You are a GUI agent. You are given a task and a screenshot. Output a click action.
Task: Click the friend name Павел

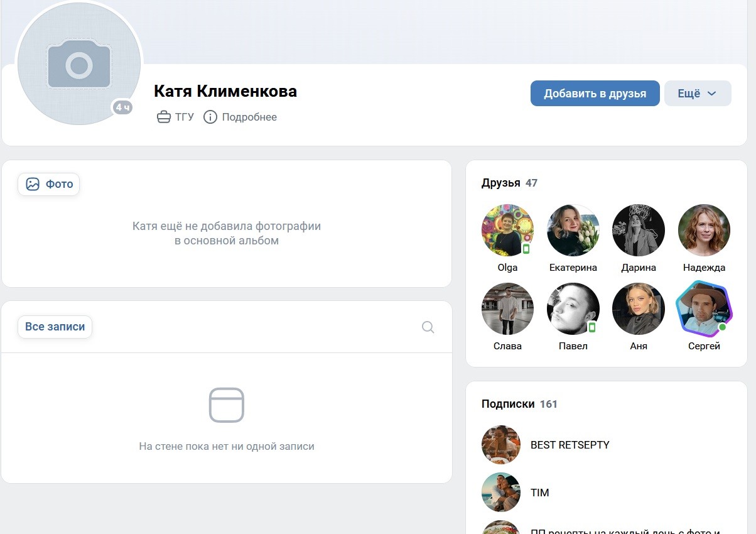pos(573,346)
